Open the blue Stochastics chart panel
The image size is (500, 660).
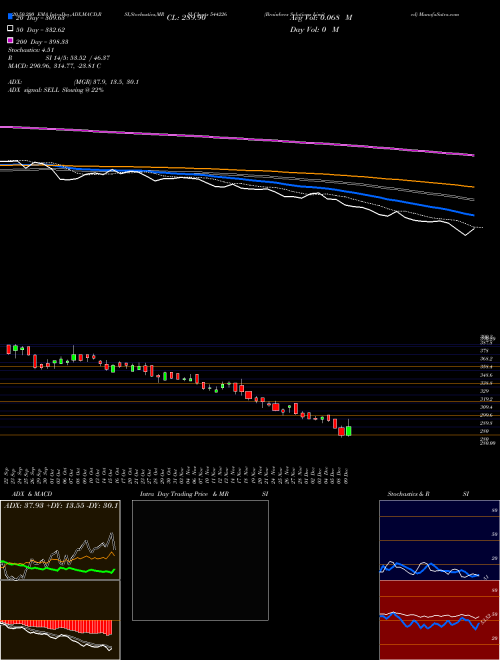click(x=439, y=540)
